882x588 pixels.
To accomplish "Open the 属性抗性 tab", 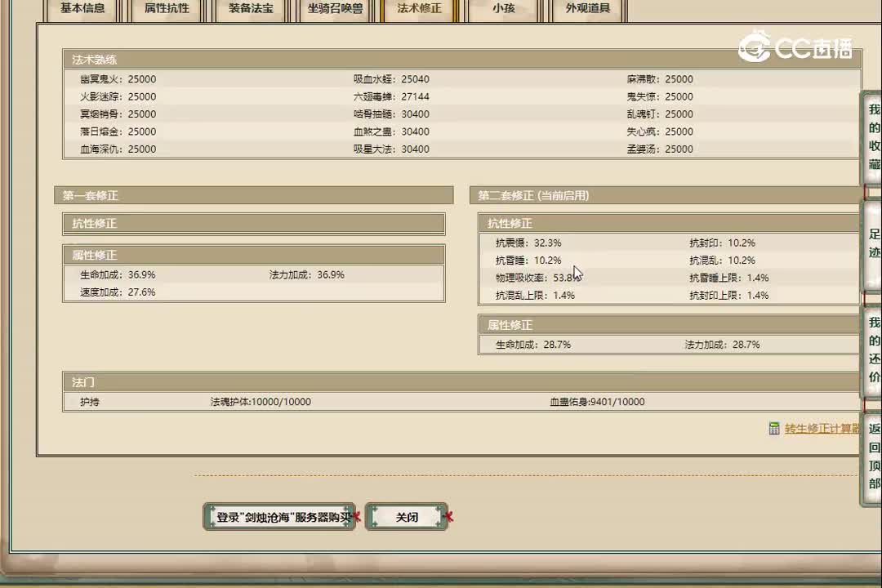I will tap(167, 9).
